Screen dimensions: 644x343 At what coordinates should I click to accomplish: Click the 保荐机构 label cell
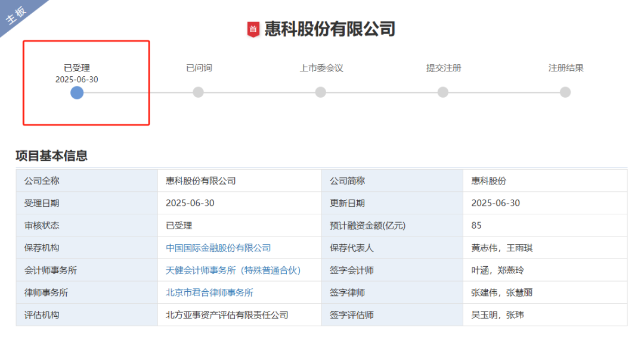[x=86, y=248]
